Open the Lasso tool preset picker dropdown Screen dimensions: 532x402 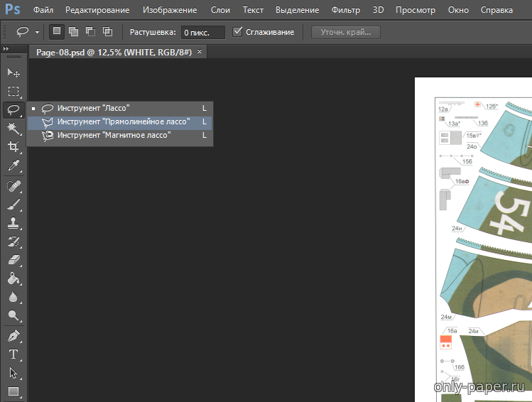(x=37, y=33)
